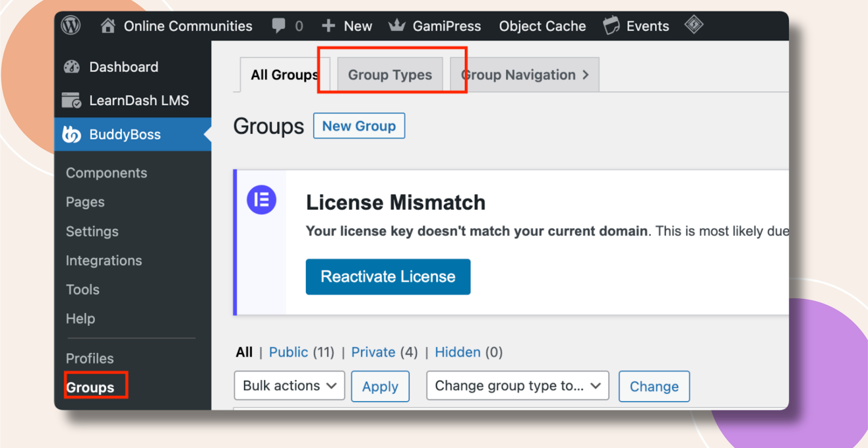Click the GamiPress crown icon
This screenshot has width=868, height=448.
[397, 25]
